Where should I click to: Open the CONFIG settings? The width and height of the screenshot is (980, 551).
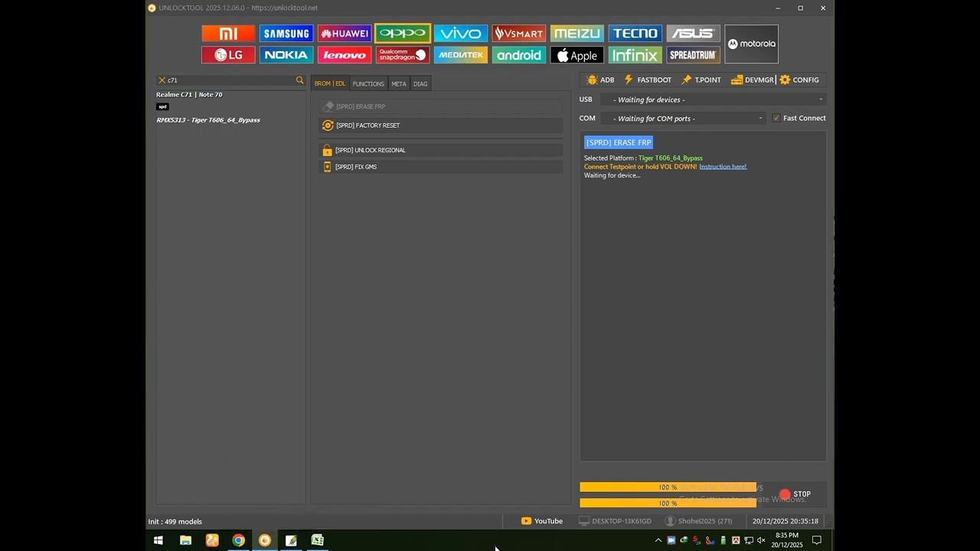pos(799,80)
